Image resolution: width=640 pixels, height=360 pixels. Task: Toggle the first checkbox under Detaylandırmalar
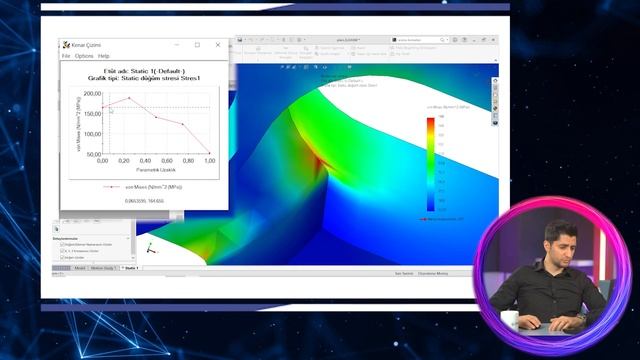[x=62, y=244]
